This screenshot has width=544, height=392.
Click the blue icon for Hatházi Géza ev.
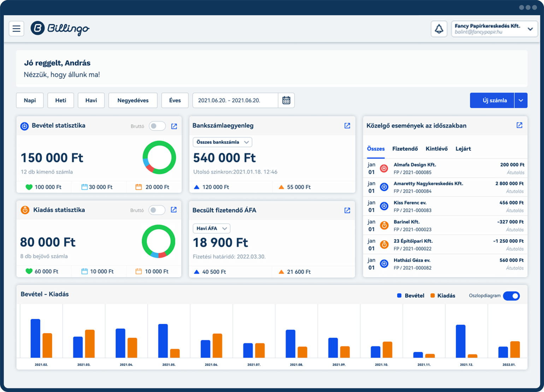pos(384,263)
